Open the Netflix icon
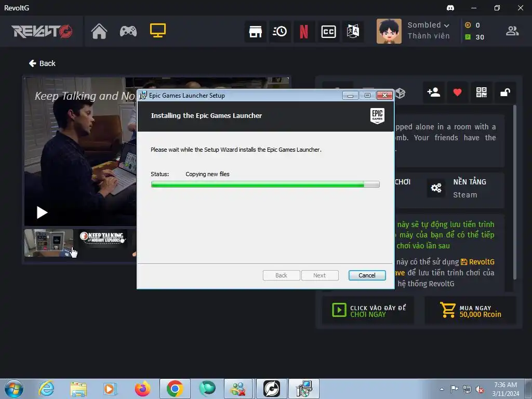Image resolution: width=532 pixels, height=399 pixels. point(304,32)
